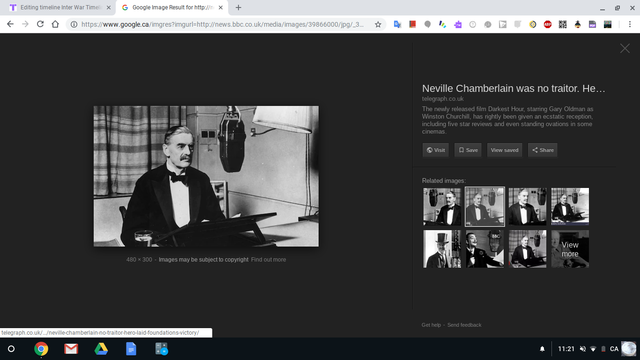Image resolution: width=640 pixels, height=360 pixels.
Task: Select the highlighted second related image
Action: (x=484, y=207)
